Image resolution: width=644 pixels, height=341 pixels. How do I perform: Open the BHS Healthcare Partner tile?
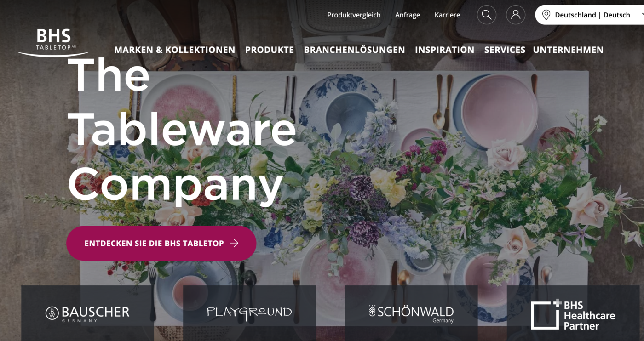573,313
